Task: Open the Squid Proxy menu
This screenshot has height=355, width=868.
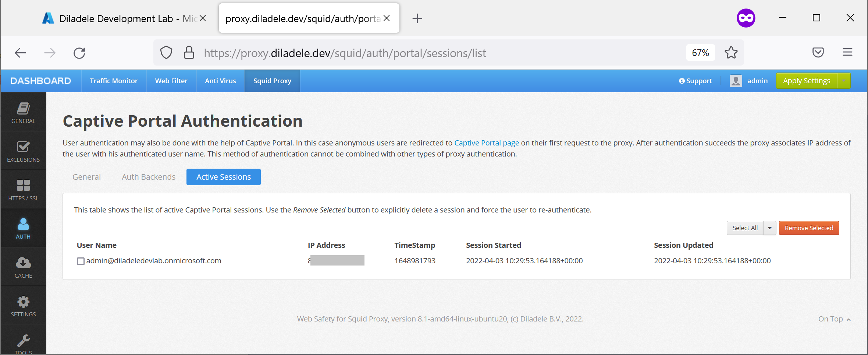Action: point(273,81)
